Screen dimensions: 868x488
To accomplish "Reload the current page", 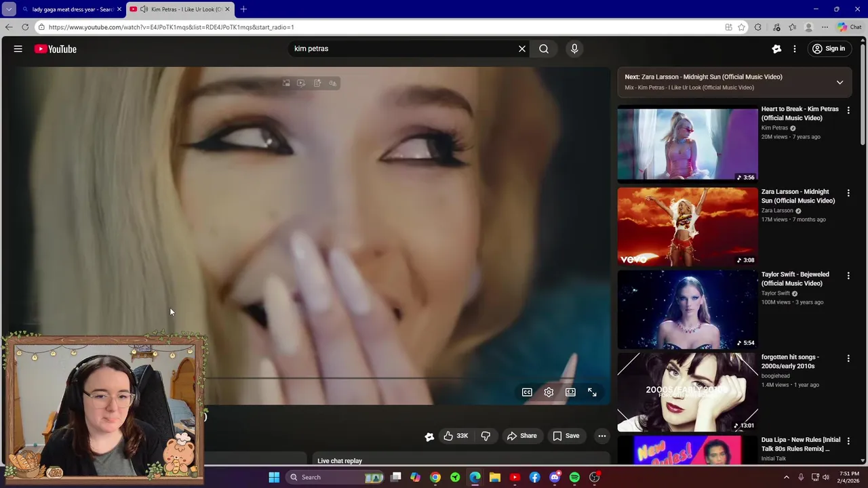I will 25,27.
